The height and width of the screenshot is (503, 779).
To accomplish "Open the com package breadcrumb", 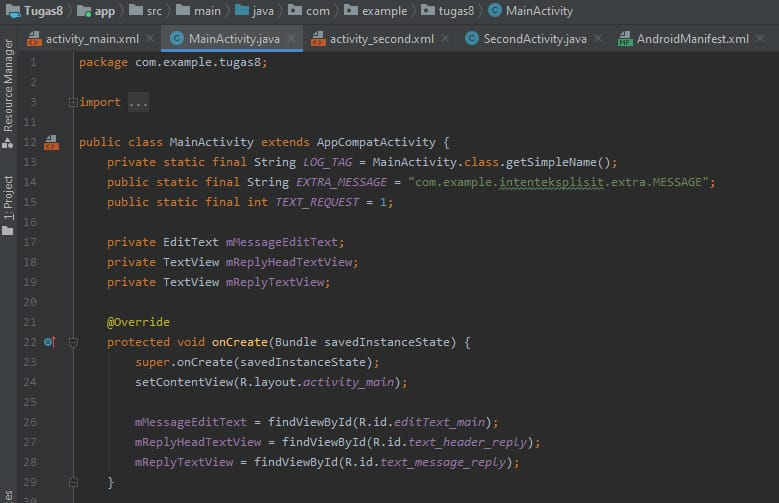I will click(x=309, y=11).
